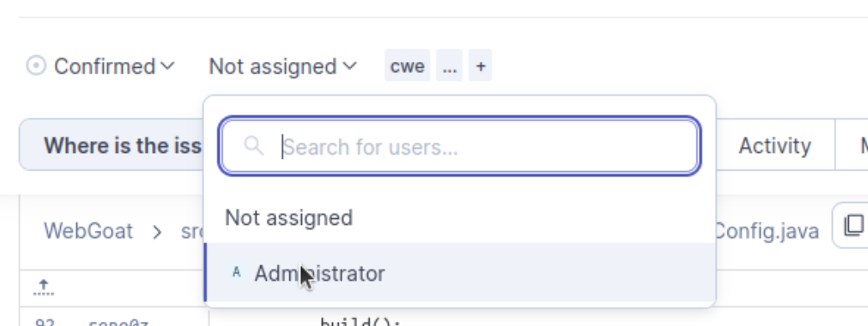Focus the Search for users field
The image size is (868, 326).
coord(459,146)
